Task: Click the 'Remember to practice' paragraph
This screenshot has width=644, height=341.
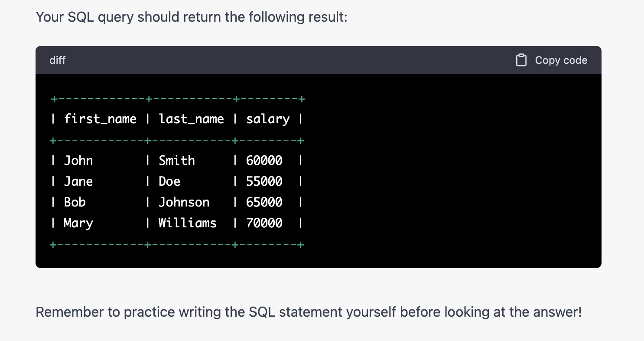Action: coord(309,312)
